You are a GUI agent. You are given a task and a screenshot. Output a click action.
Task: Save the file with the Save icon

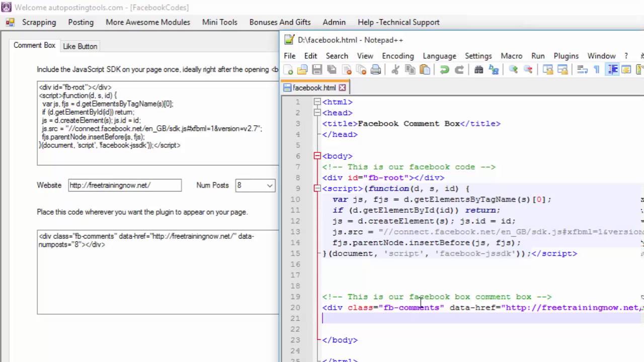click(x=317, y=70)
